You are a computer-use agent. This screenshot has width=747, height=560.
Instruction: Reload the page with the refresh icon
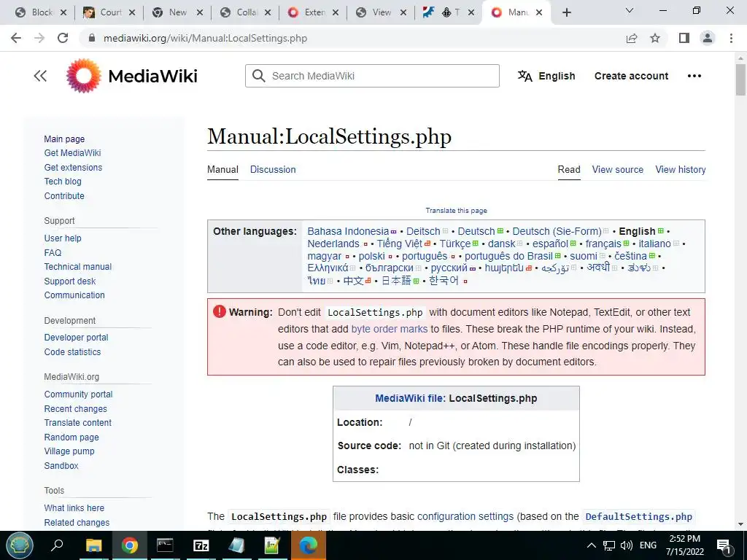click(63, 38)
